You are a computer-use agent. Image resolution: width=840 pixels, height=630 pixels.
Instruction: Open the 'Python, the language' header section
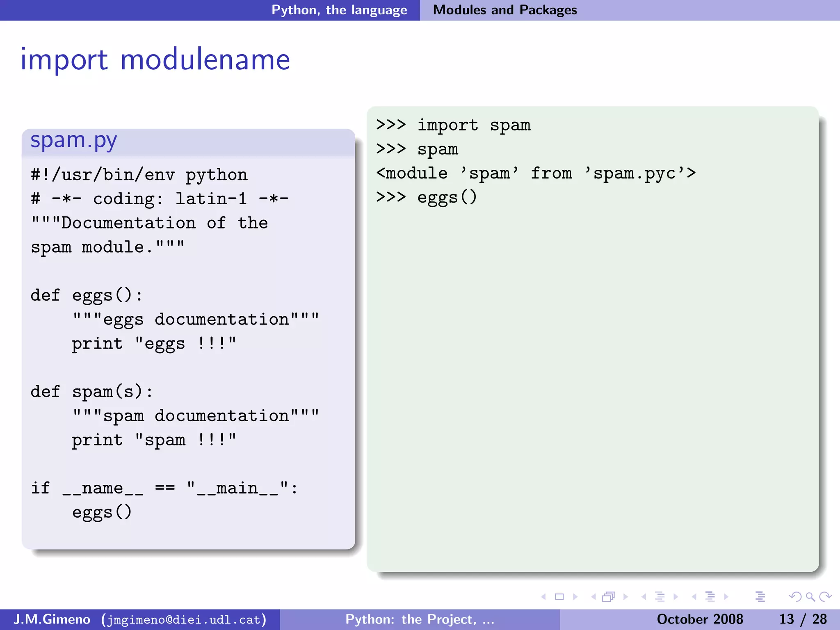(339, 10)
